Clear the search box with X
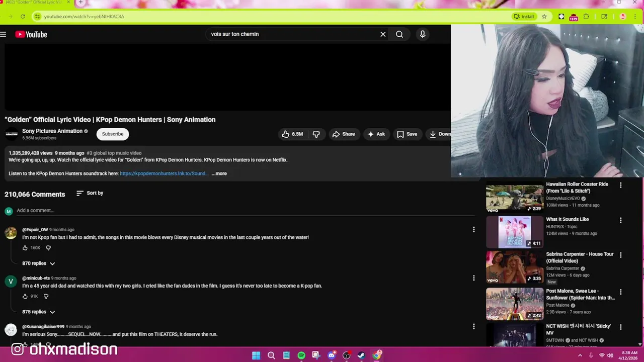Screen dimensions: 644x362 [x=383, y=34]
